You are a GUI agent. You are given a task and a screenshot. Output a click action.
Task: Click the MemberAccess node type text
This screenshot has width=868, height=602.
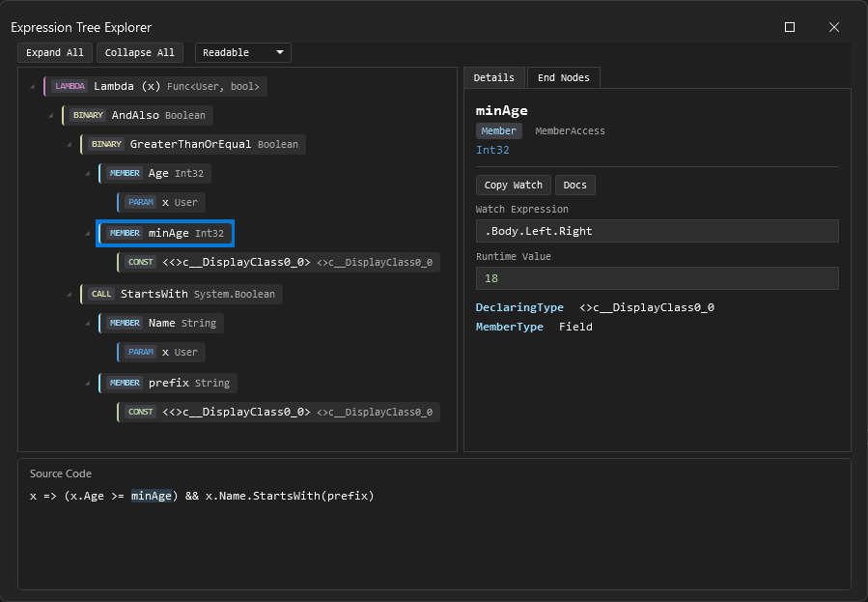[x=571, y=131]
